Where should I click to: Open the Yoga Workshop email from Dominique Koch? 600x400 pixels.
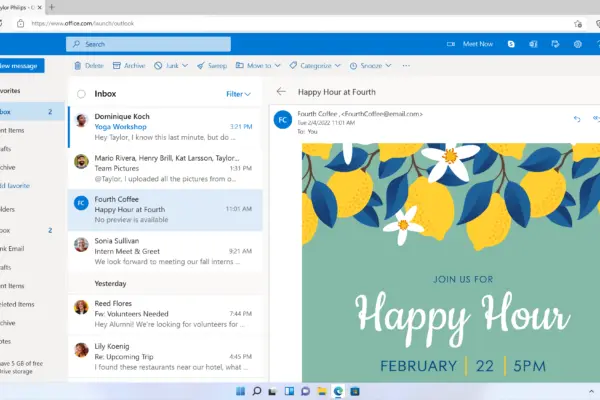tap(165, 127)
